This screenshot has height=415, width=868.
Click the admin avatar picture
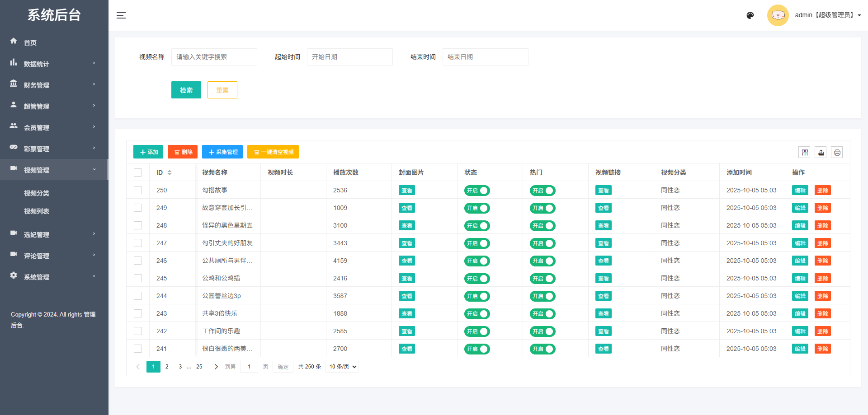pos(778,15)
